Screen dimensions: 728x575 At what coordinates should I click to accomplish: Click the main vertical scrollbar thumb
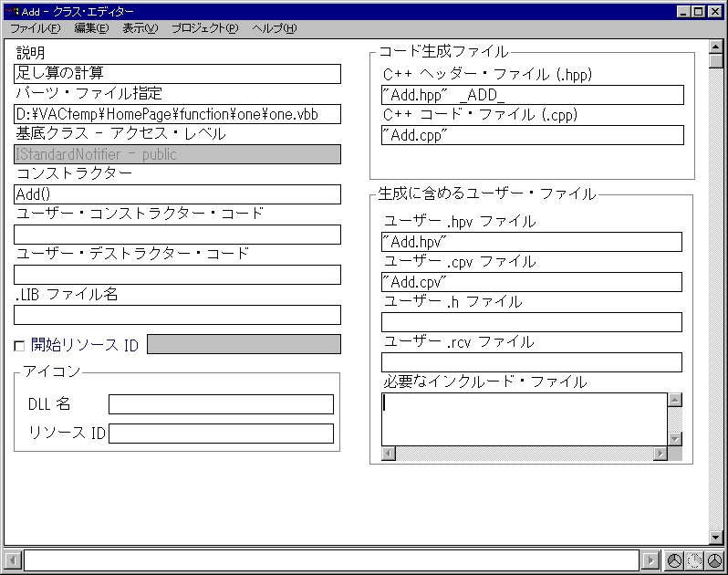pos(716,61)
